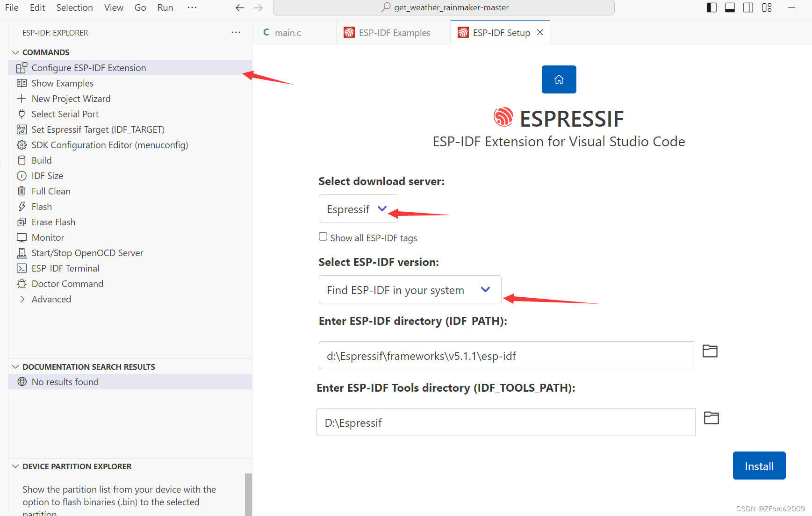
Task: Open the View menu
Action: pyautogui.click(x=114, y=7)
